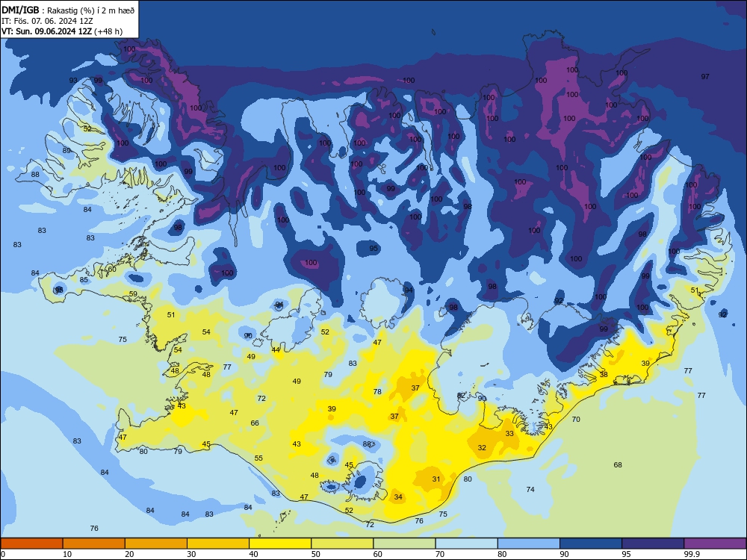
Task: Click the humidity value '44' on the map
Action: (276, 349)
